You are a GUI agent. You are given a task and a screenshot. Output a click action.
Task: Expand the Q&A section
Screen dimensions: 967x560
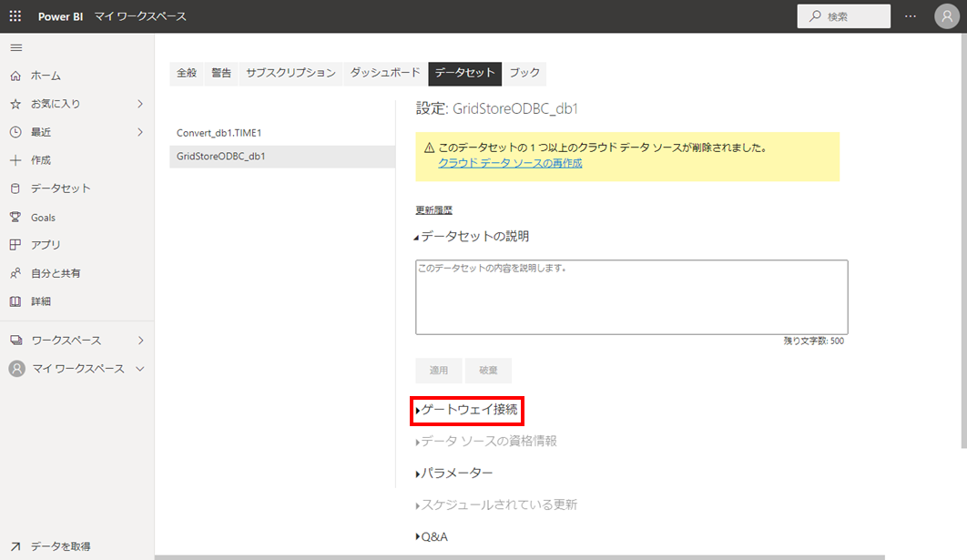(x=433, y=536)
